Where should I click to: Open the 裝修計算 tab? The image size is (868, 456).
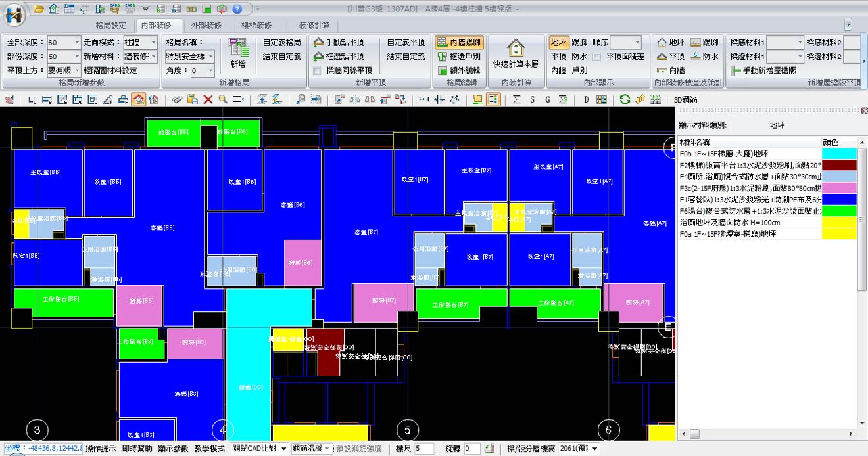pyautogui.click(x=314, y=25)
